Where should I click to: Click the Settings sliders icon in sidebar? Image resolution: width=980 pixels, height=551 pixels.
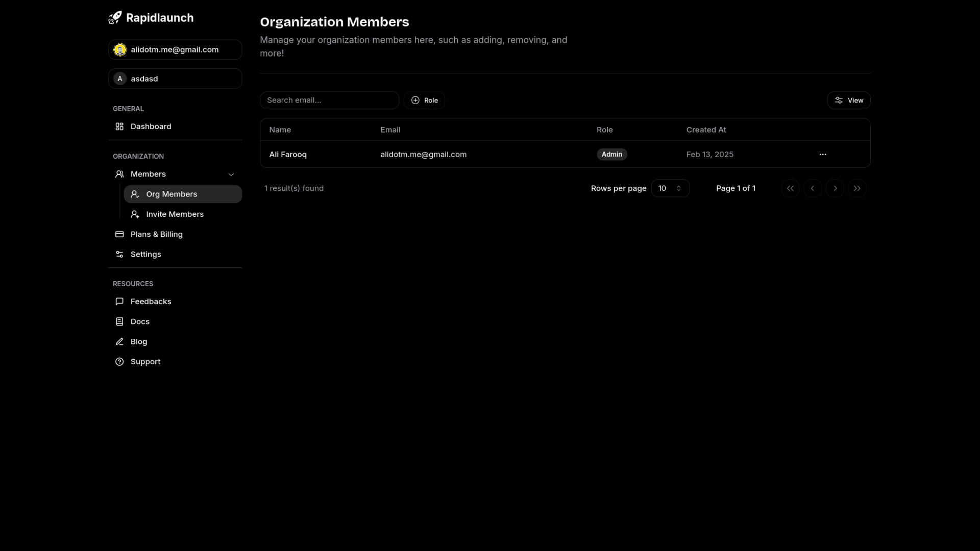pyautogui.click(x=119, y=254)
